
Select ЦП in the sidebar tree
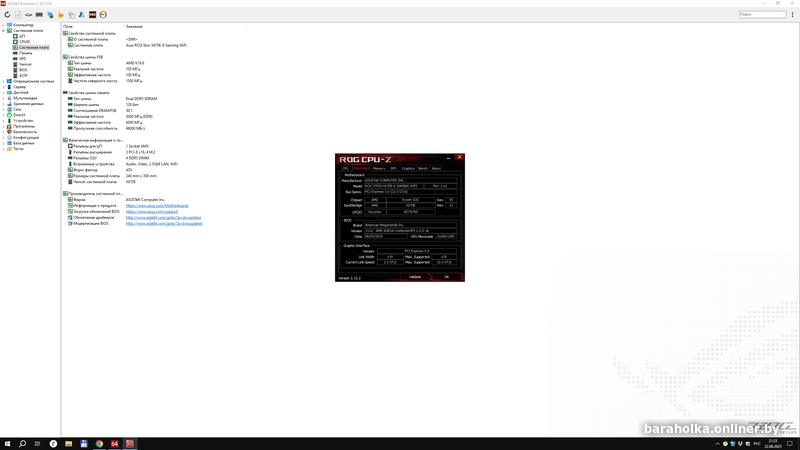(22, 36)
